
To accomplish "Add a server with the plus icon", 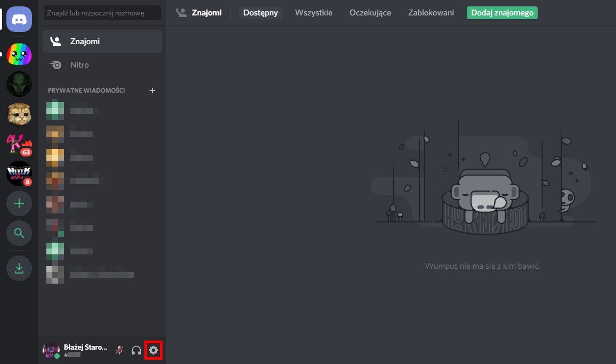I will 19,203.
